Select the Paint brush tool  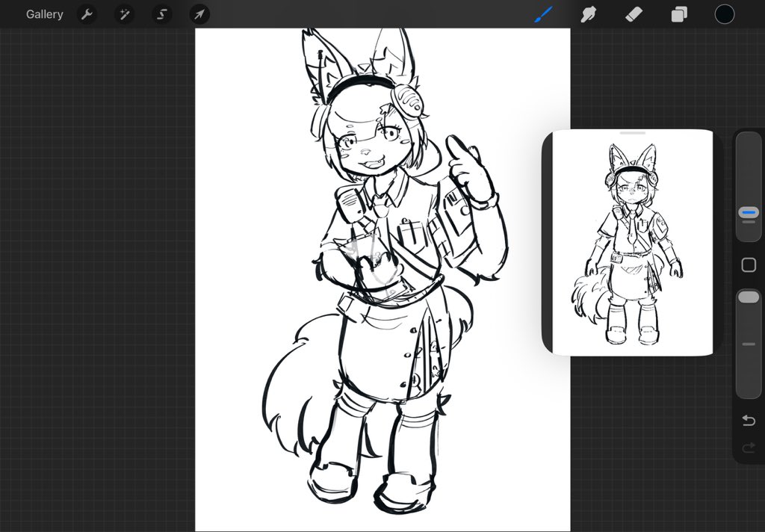coord(544,14)
